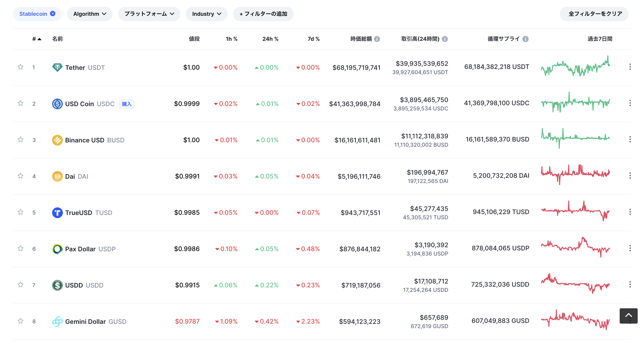Viewport: 644px width, 343px height.
Task: Sort by the 1h % column header
Action: tap(231, 39)
